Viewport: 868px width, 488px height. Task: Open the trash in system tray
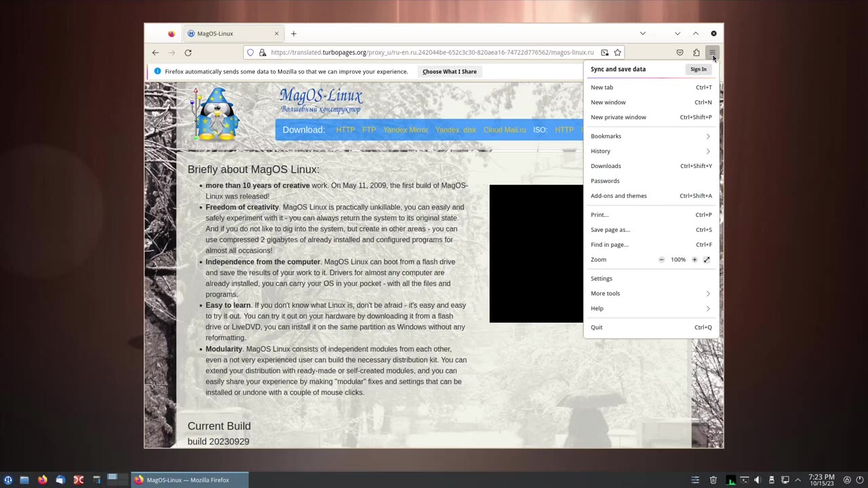713,480
